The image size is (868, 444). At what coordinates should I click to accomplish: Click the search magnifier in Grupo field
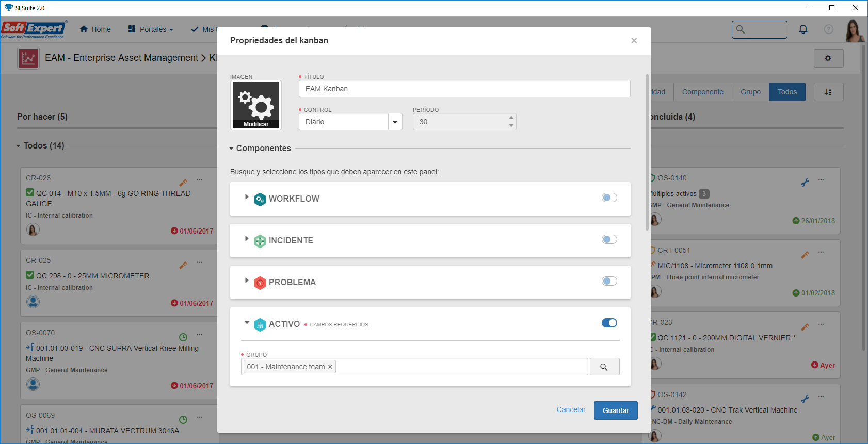[604, 367]
